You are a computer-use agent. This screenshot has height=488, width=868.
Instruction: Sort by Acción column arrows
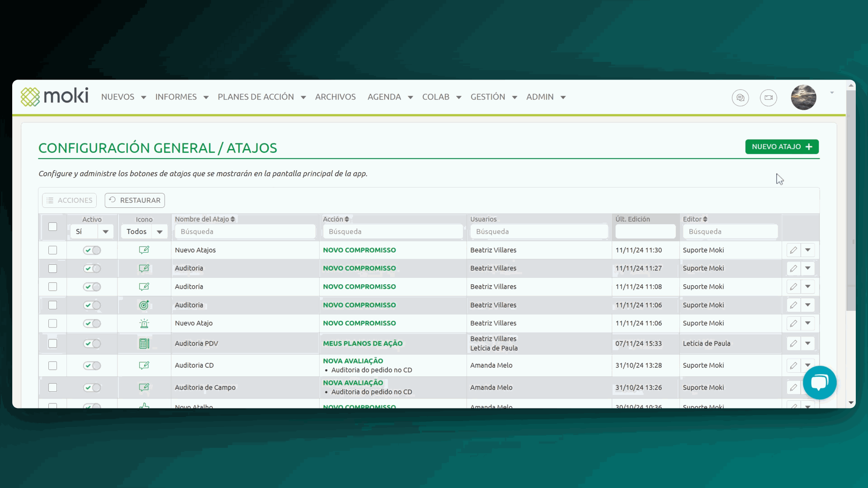(347, 219)
